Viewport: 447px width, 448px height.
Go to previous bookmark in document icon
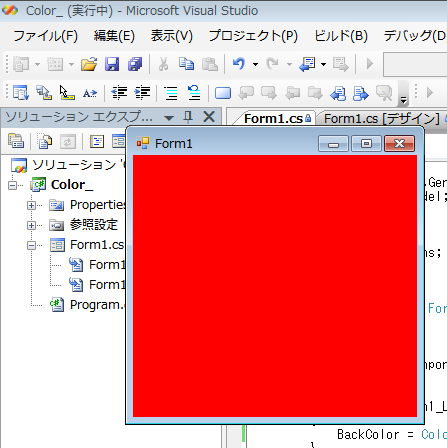tap(338, 93)
